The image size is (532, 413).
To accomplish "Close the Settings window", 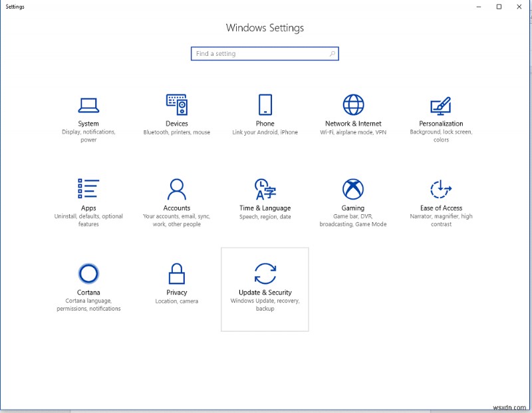I will 519,7.
